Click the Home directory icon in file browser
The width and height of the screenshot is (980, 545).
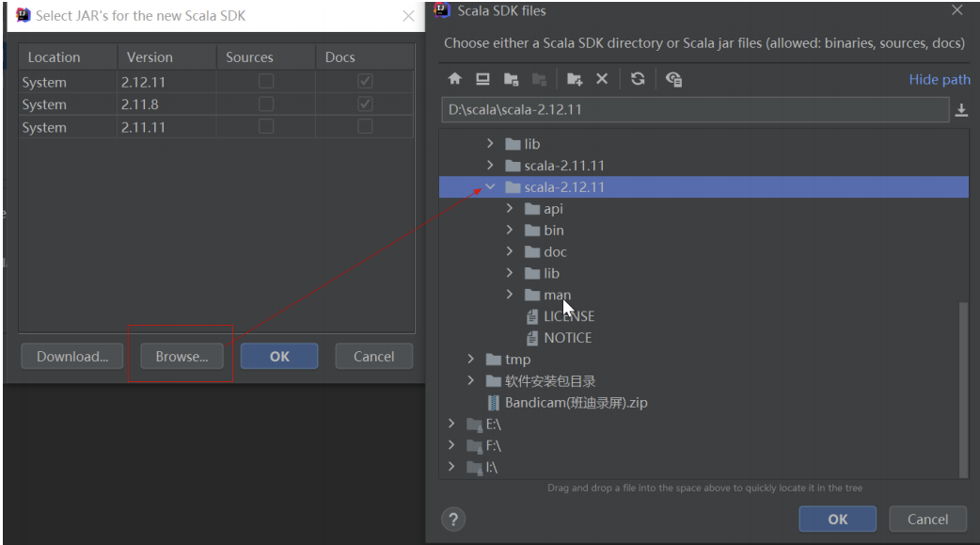tap(455, 79)
